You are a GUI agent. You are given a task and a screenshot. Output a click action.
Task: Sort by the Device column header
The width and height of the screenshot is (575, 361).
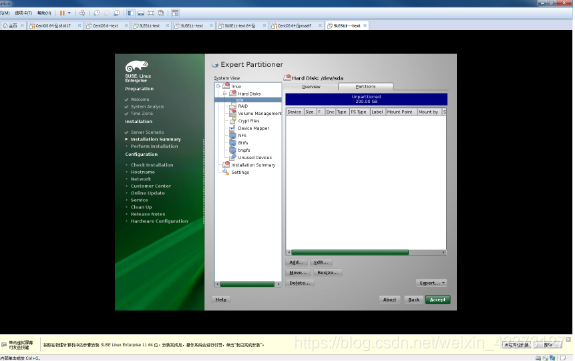click(x=294, y=112)
